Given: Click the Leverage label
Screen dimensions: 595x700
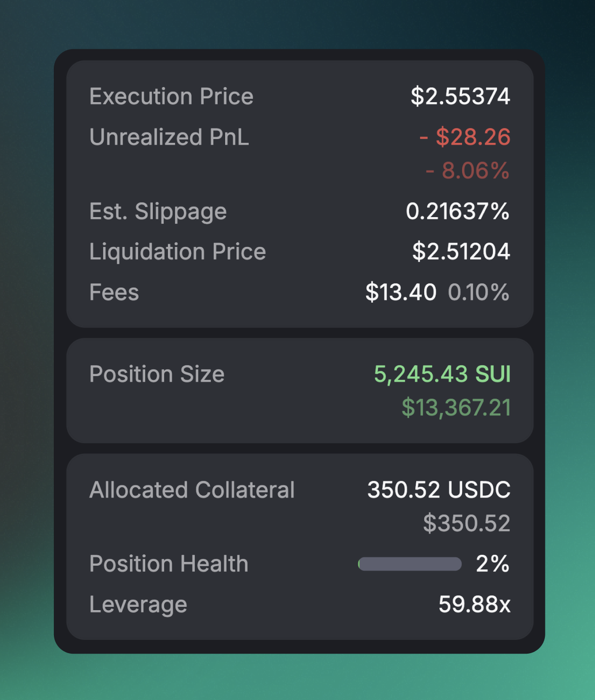Looking at the screenshot, I should point(138,604).
